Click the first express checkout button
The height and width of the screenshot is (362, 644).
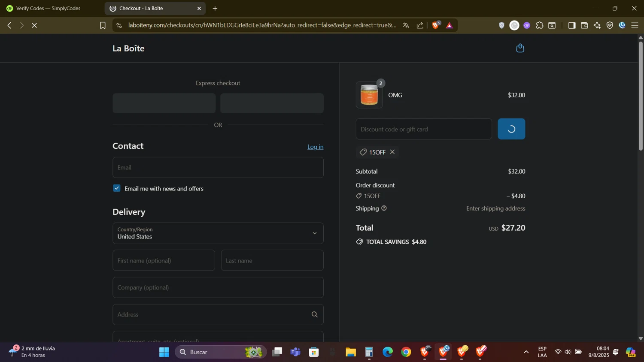coord(164,103)
